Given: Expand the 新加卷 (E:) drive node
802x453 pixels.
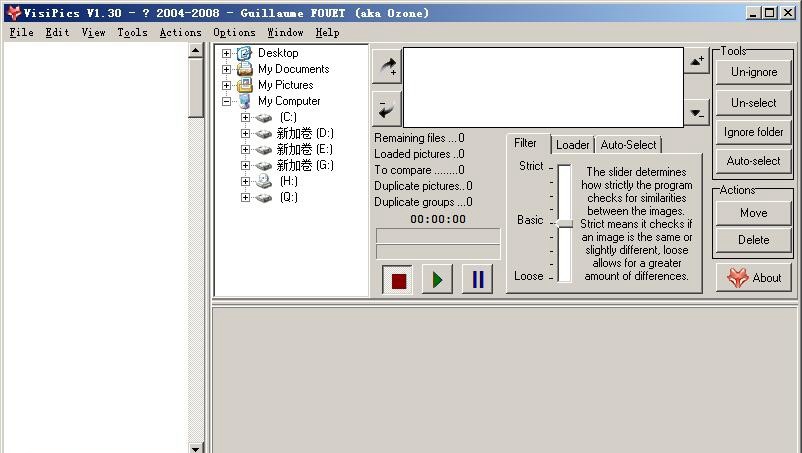Looking at the screenshot, I should [x=246, y=149].
